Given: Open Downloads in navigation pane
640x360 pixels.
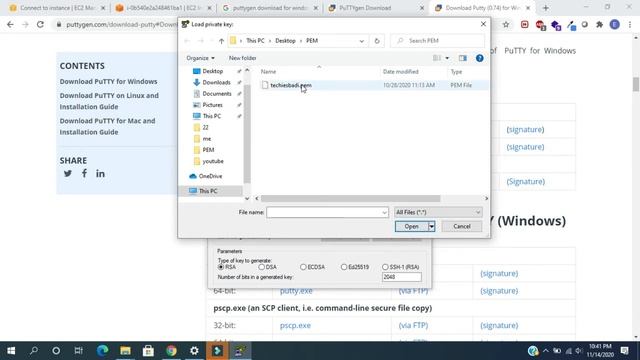Looking at the screenshot, I should click(216, 82).
